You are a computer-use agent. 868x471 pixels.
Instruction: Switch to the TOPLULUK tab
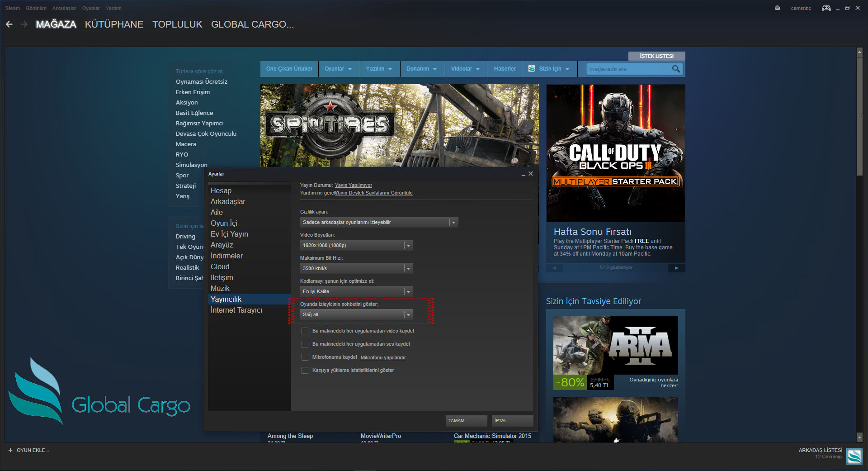coord(177,24)
